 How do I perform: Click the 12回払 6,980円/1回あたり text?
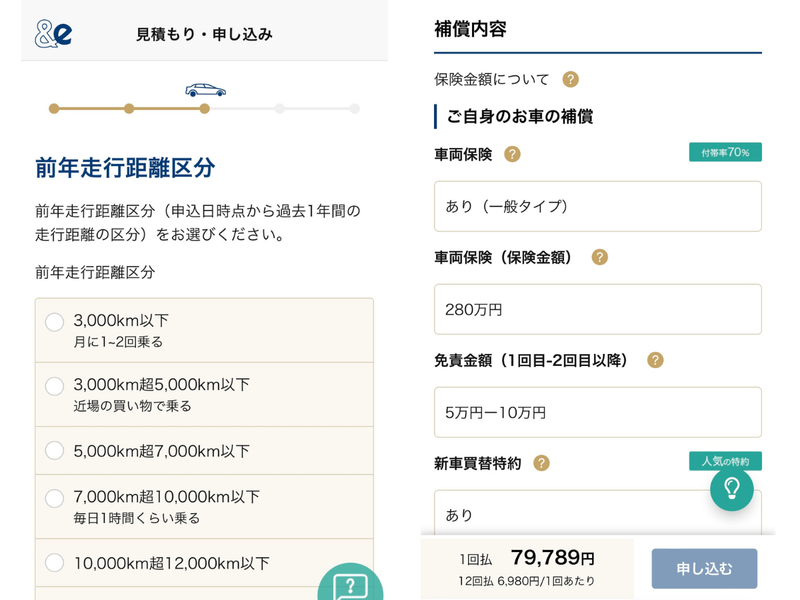[527, 581]
